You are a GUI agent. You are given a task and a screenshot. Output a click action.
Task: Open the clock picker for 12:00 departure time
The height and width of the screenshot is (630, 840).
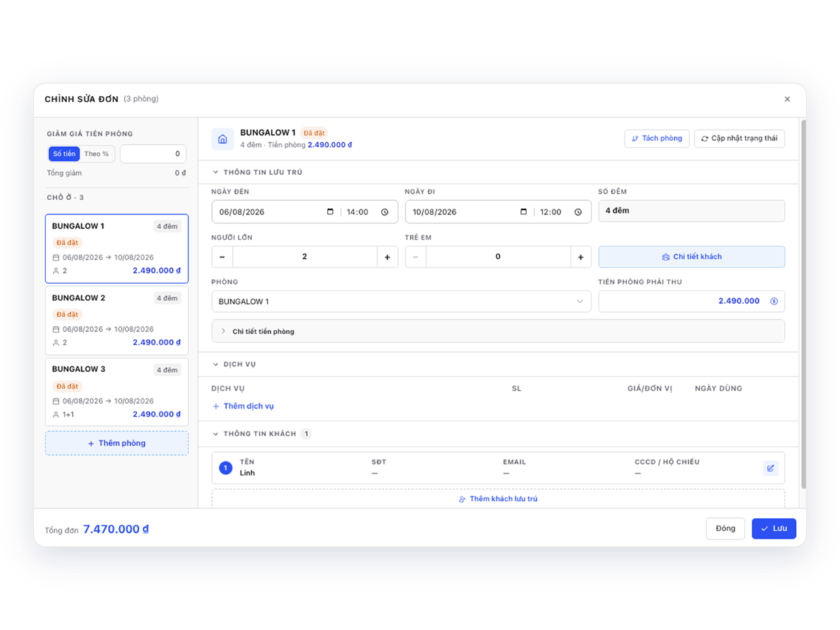tap(578, 212)
